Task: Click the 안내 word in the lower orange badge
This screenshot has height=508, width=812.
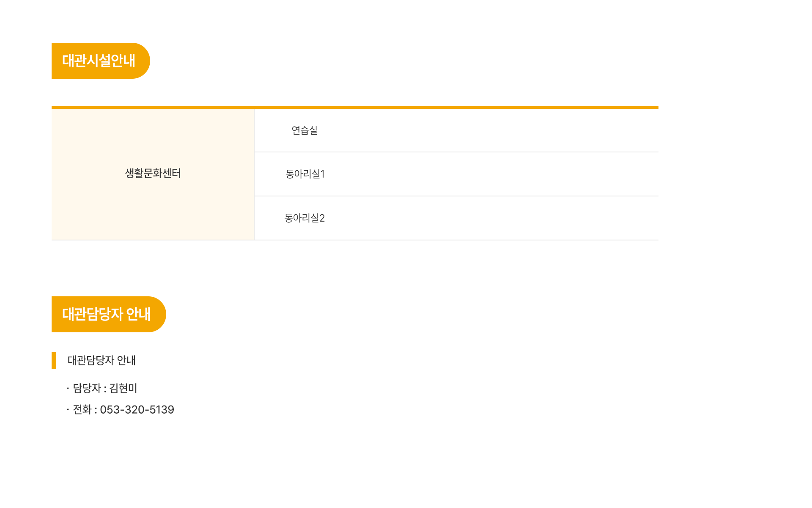Action: click(138, 314)
